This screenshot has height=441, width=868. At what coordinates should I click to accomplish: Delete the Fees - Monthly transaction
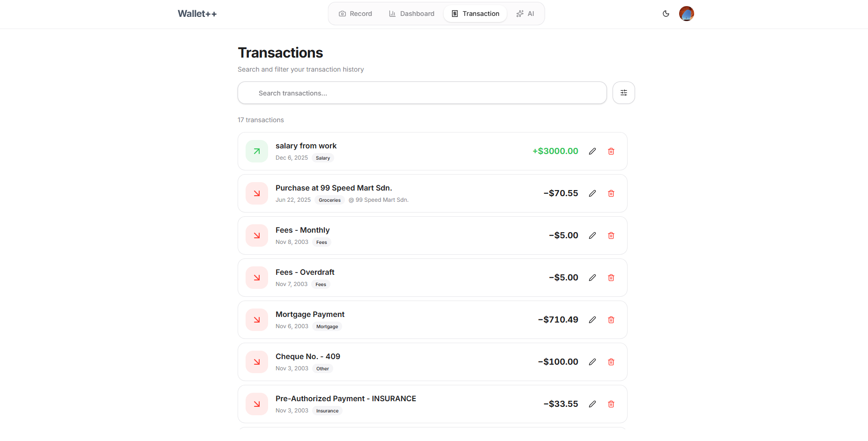[611, 235]
